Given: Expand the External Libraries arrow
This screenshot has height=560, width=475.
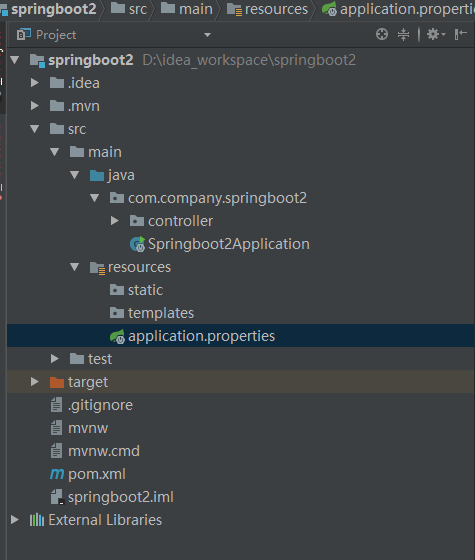Looking at the screenshot, I should 15,520.
